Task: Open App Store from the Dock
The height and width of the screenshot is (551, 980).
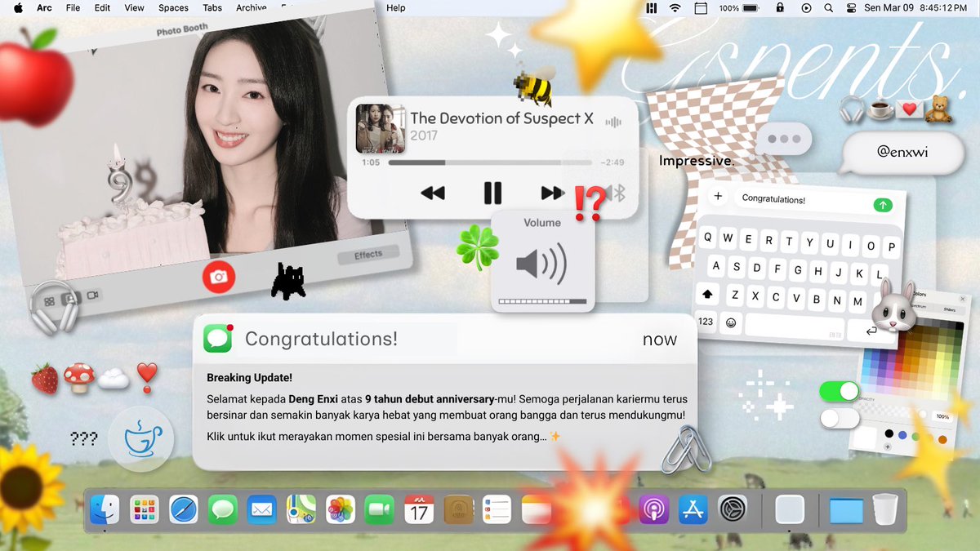Action: (x=693, y=510)
